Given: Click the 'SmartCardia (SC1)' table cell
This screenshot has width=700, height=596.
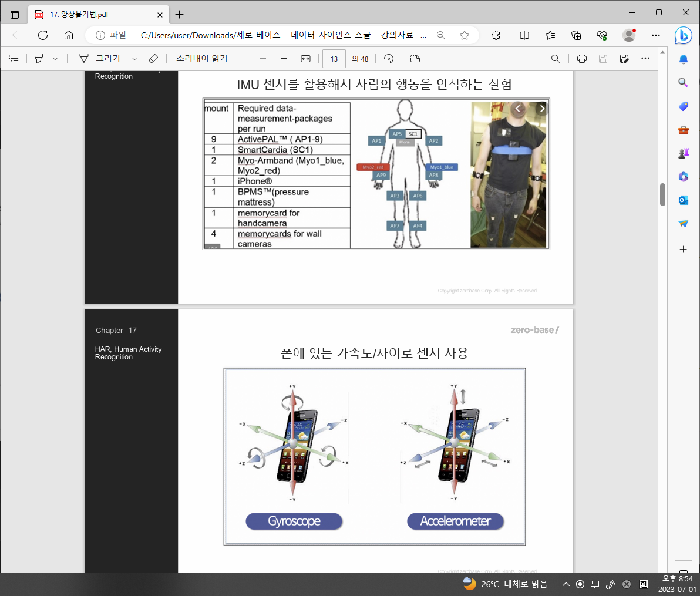Looking at the screenshot, I should [x=291, y=150].
